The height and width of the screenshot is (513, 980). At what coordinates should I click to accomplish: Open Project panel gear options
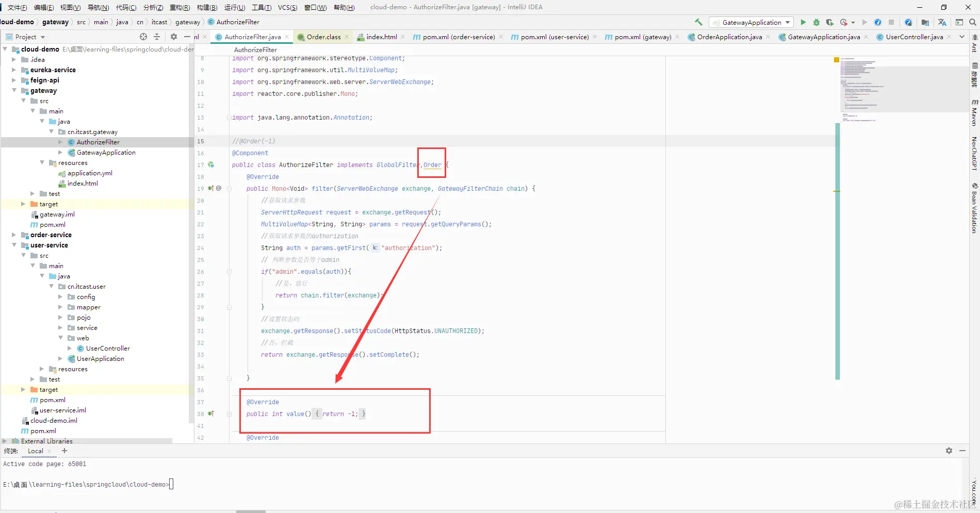(x=174, y=37)
